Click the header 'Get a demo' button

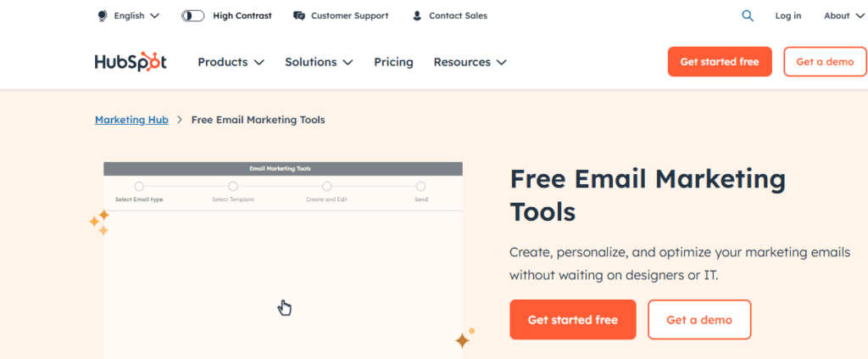825,61
